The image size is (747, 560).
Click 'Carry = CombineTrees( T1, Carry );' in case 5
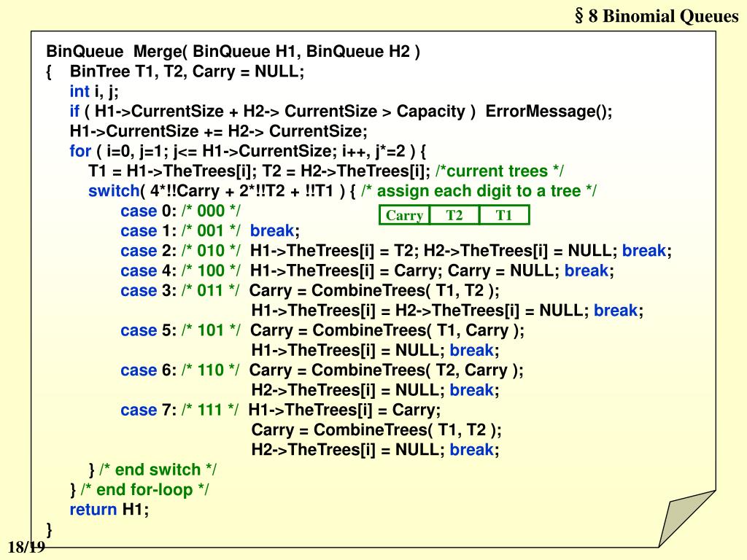pos(387,330)
